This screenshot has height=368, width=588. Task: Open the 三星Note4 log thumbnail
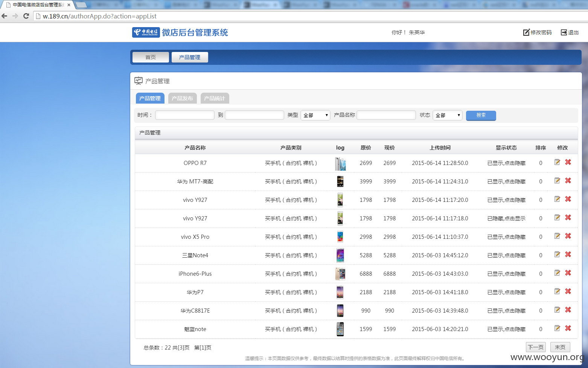point(340,255)
